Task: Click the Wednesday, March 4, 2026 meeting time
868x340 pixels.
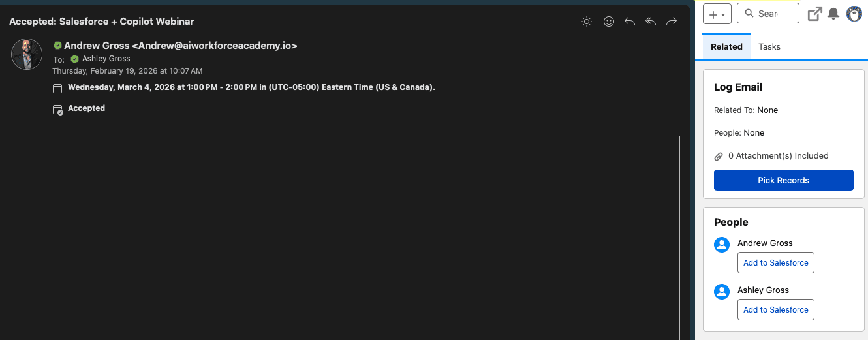Action: 251,87
